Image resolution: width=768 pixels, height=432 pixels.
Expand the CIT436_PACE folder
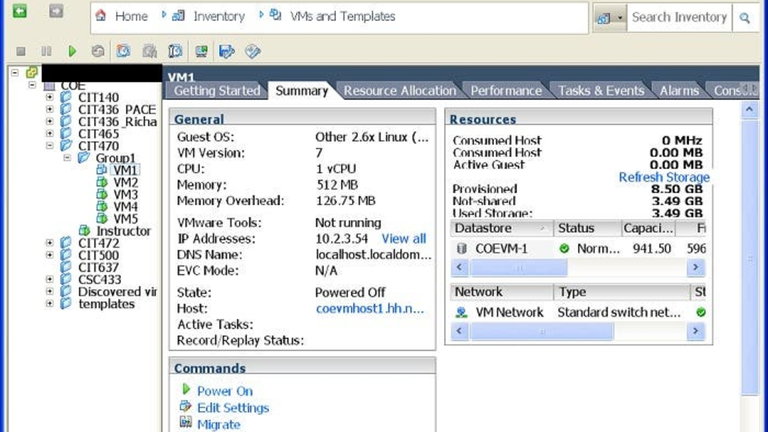pos(49,109)
